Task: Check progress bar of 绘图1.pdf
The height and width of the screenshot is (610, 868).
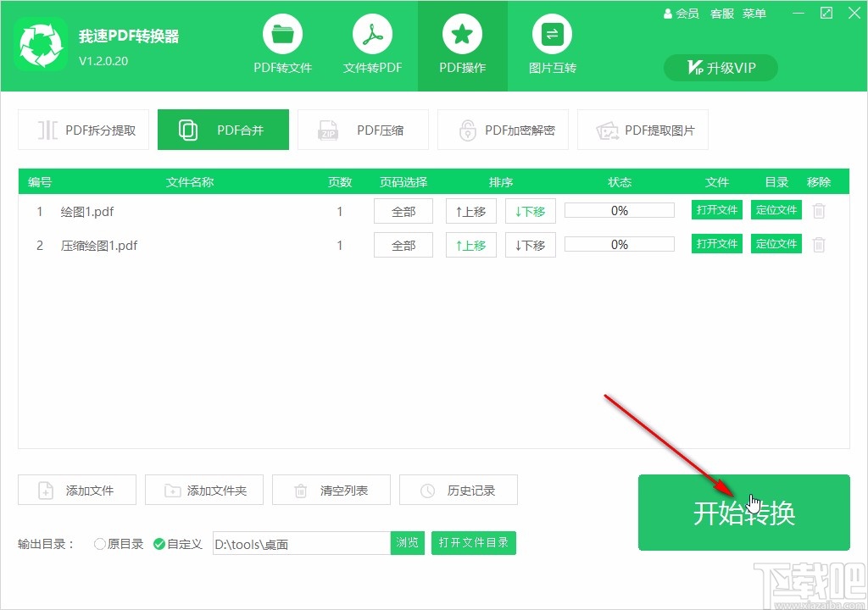Action: coord(619,210)
